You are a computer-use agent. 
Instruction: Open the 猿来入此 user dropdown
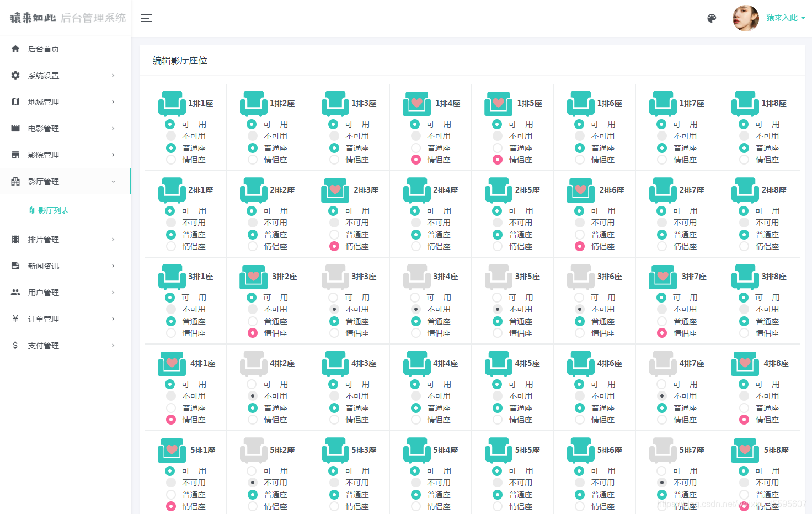tap(786, 18)
